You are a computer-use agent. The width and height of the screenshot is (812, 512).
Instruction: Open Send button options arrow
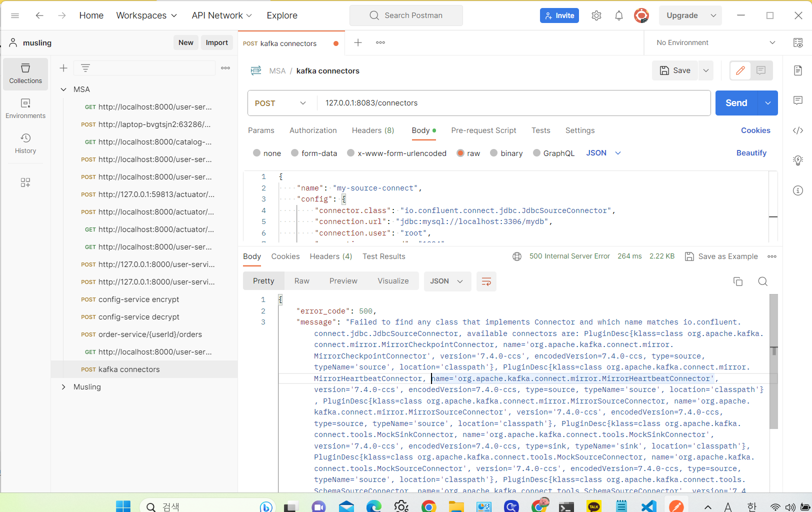pyautogui.click(x=768, y=103)
